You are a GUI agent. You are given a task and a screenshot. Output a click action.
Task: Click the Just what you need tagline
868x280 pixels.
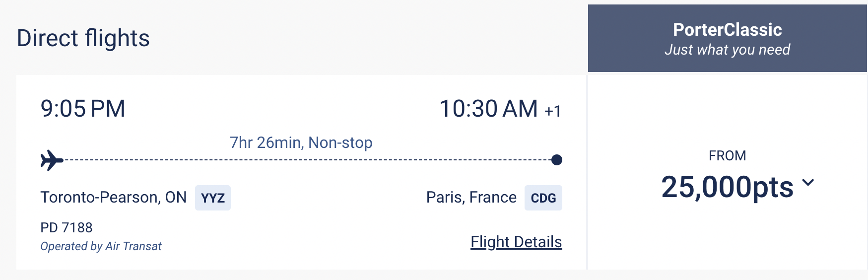point(727,50)
